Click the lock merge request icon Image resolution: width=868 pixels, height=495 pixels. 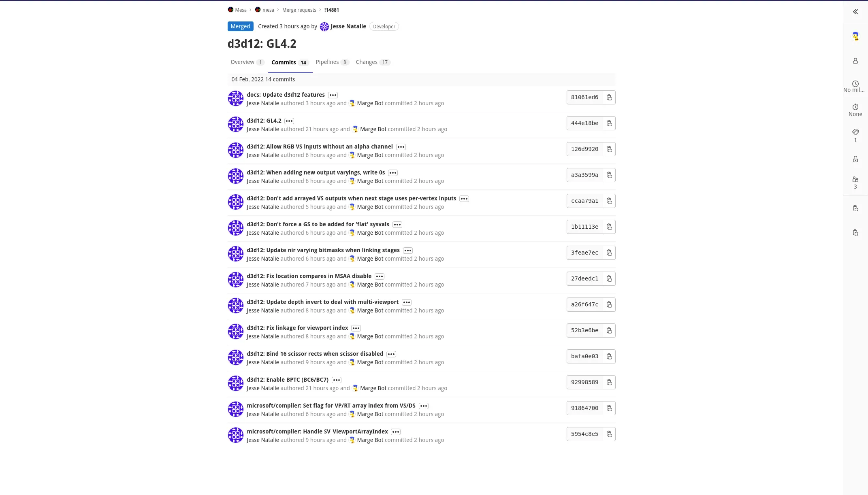pos(855,159)
